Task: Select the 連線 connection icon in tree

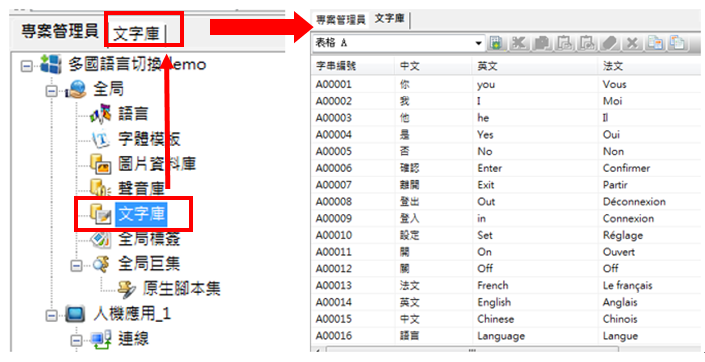Action: (x=100, y=339)
